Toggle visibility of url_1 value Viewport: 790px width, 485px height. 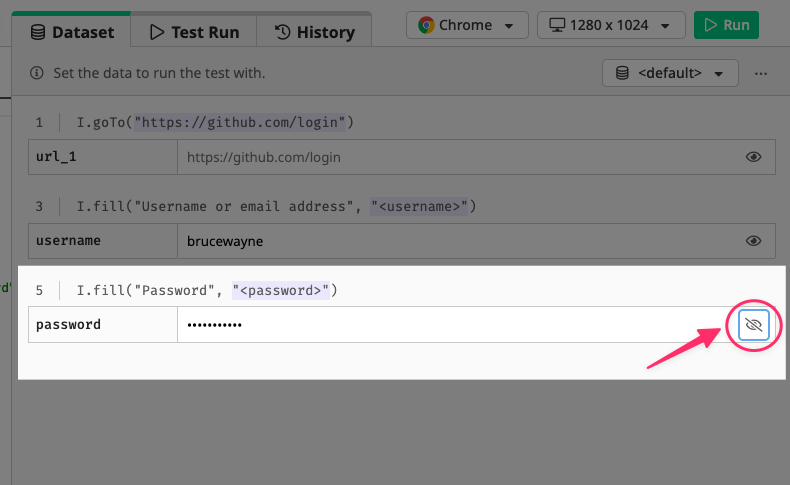pyautogui.click(x=753, y=157)
